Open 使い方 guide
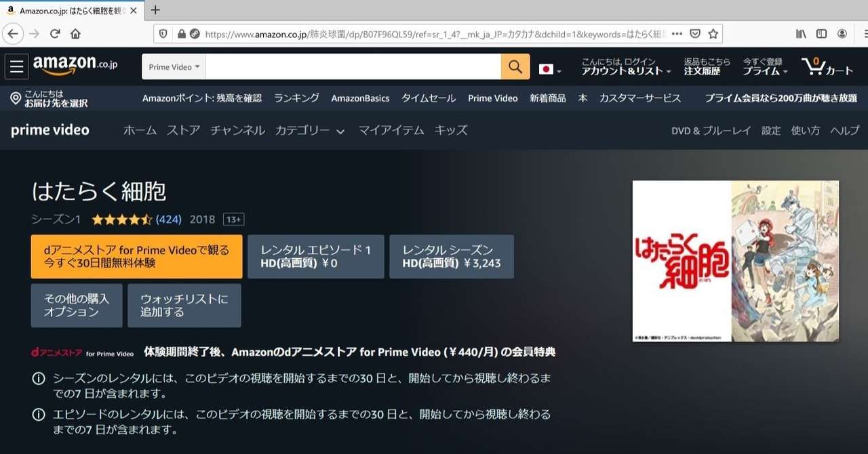The image size is (868, 454). click(x=806, y=131)
